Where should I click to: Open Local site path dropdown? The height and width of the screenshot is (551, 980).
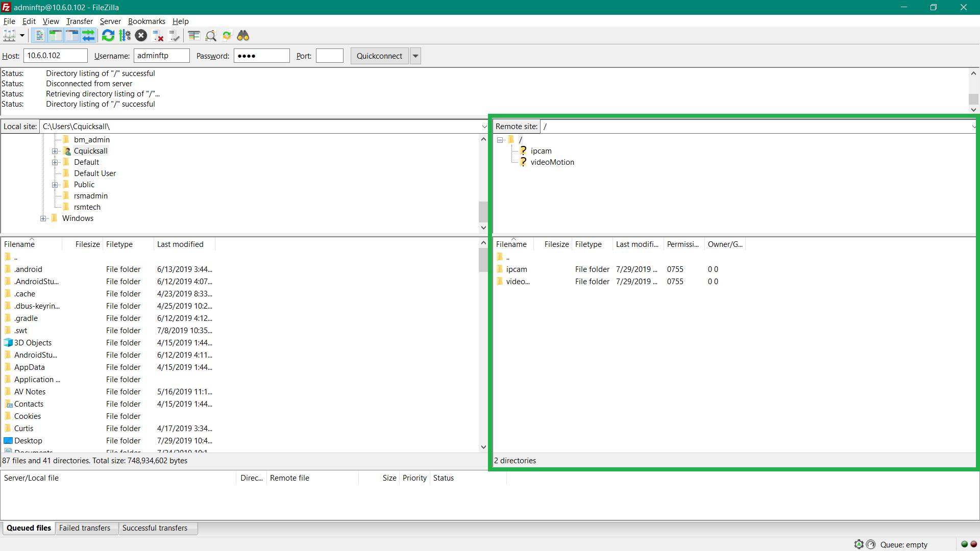[484, 127]
